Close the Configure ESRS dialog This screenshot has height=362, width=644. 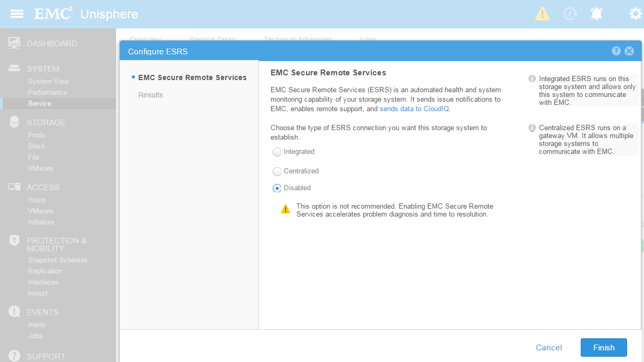point(629,51)
